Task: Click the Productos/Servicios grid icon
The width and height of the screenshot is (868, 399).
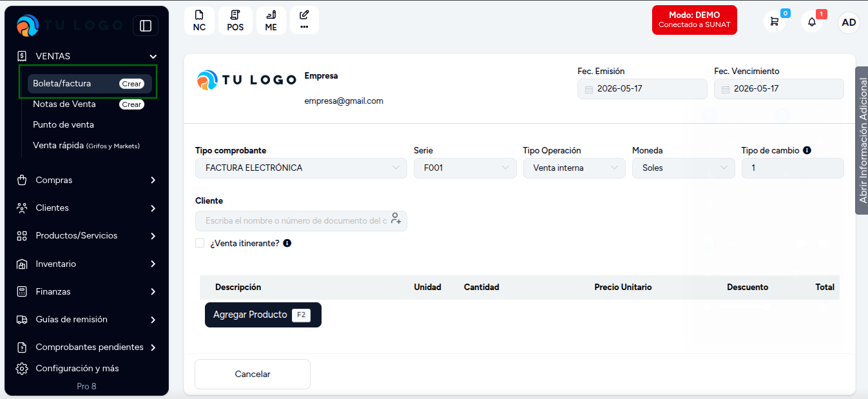Action: (22, 235)
